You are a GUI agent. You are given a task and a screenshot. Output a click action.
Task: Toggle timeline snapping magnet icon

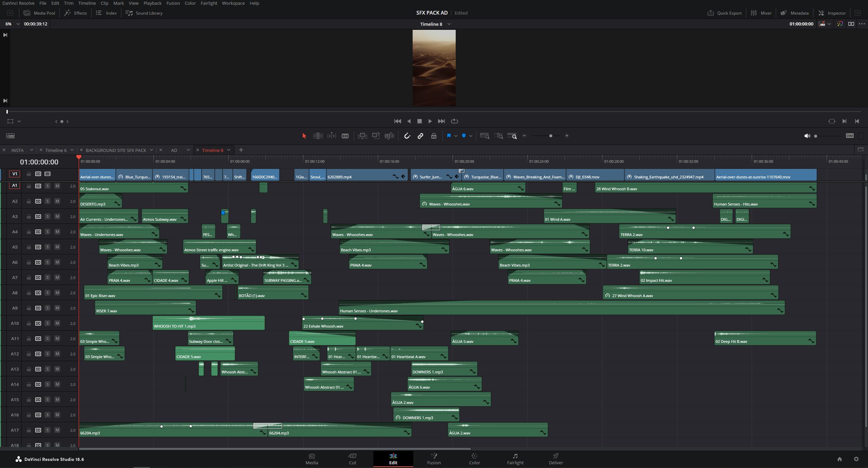click(407, 136)
